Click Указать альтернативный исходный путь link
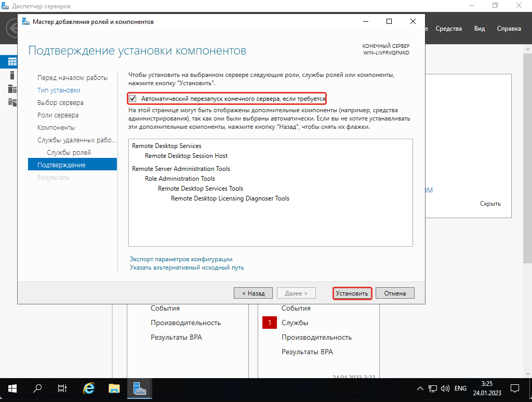This screenshot has width=532, height=402. pos(187,268)
